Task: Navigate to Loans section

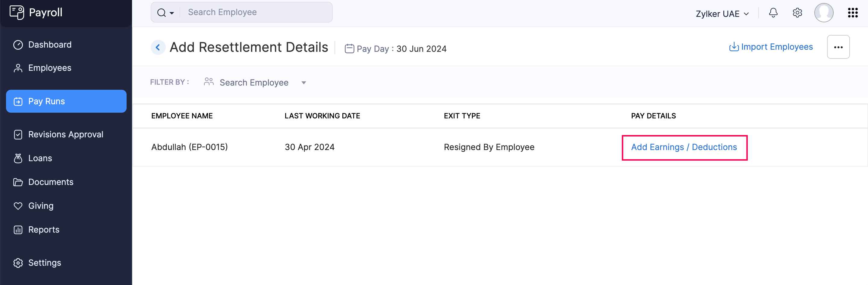Action: pos(40,158)
